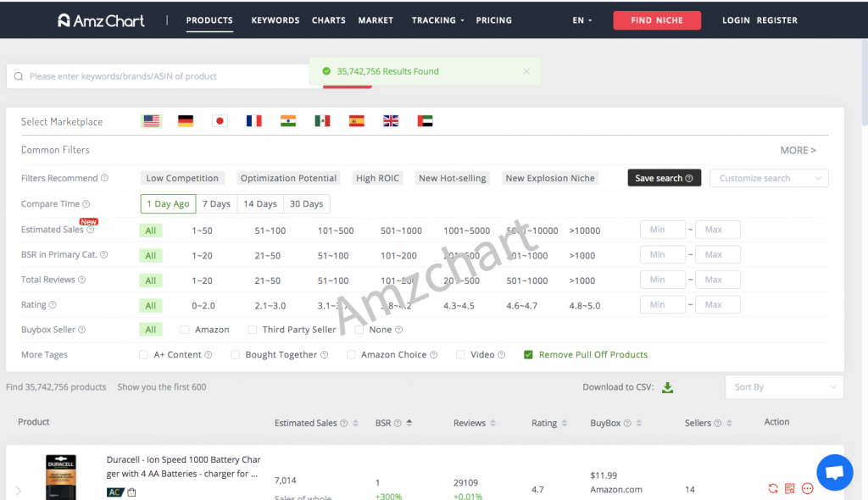Open the EN language dropdown
The width and height of the screenshot is (868, 500).
pos(581,20)
